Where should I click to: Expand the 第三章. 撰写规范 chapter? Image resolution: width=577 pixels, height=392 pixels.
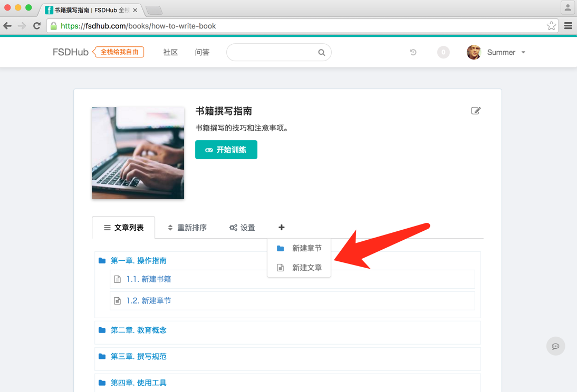(138, 357)
